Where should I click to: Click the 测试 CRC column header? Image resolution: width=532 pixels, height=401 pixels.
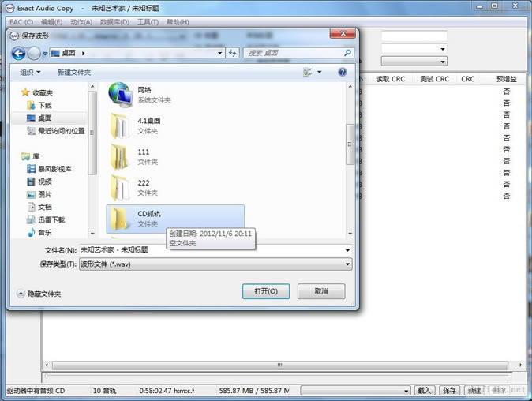click(x=435, y=79)
